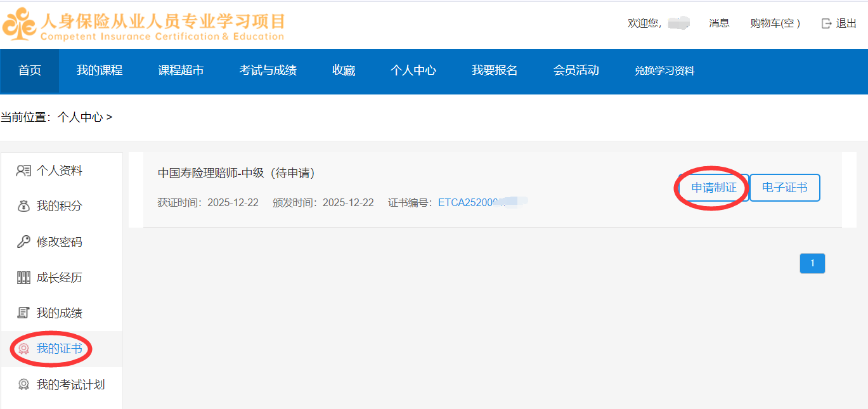The width and height of the screenshot is (868, 409).
Task: Check 消息 messages in the header
Action: (x=719, y=23)
